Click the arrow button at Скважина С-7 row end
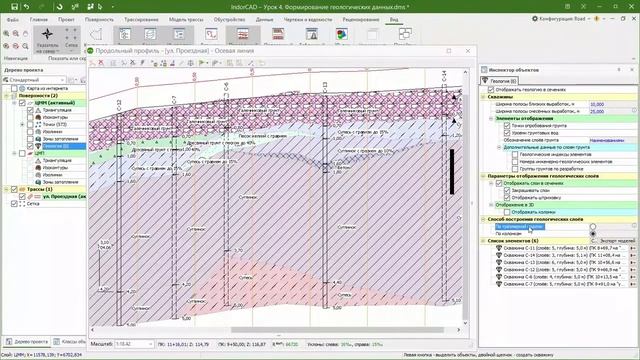Image resolution: width=640 pixels, height=360 pixels. [633, 284]
